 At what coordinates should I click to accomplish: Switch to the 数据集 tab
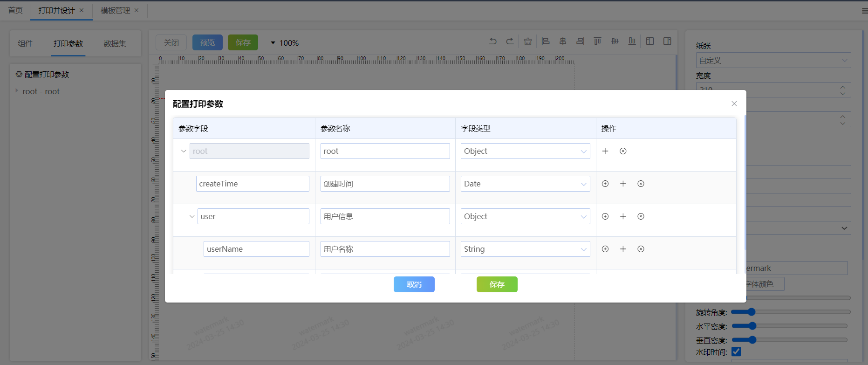click(115, 43)
